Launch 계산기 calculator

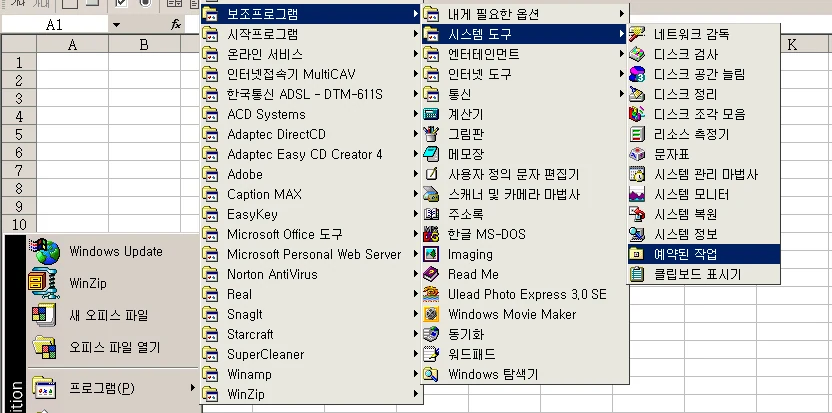click(525, 115)
